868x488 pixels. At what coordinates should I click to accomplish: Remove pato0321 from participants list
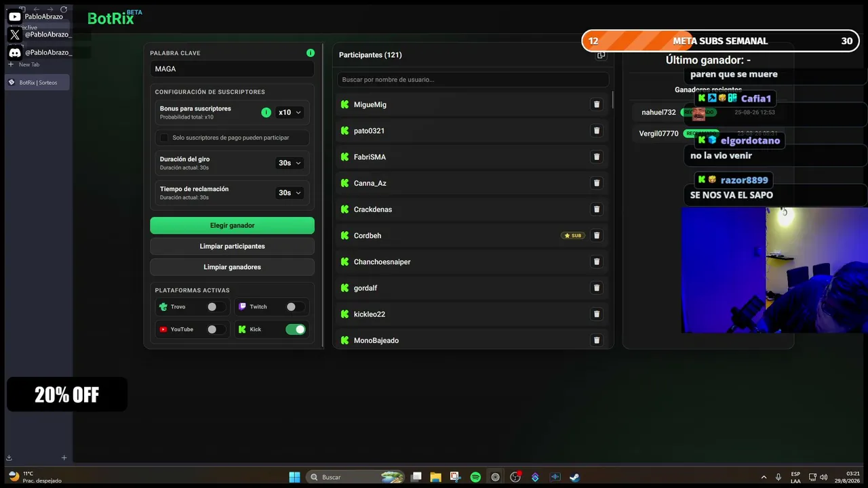597,131
